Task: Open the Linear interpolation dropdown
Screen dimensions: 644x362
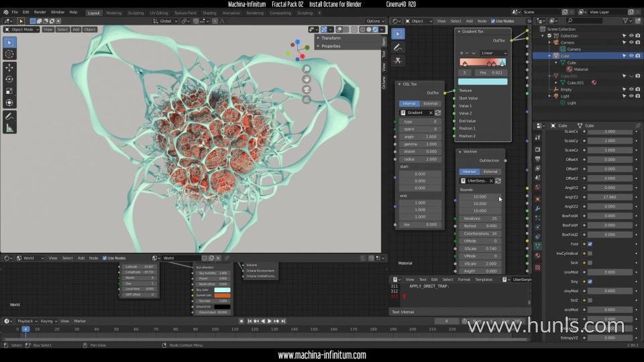Action: pos(493,52)
